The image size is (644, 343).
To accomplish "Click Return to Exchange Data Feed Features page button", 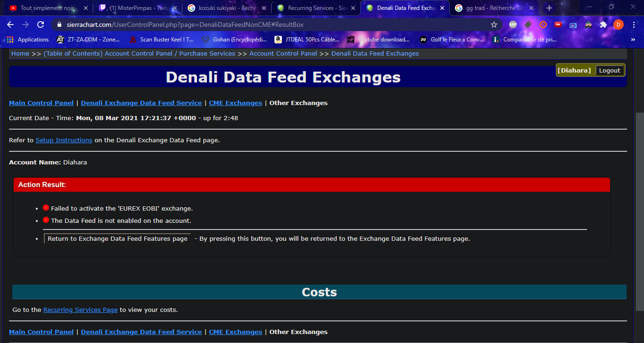I will 117,238.
